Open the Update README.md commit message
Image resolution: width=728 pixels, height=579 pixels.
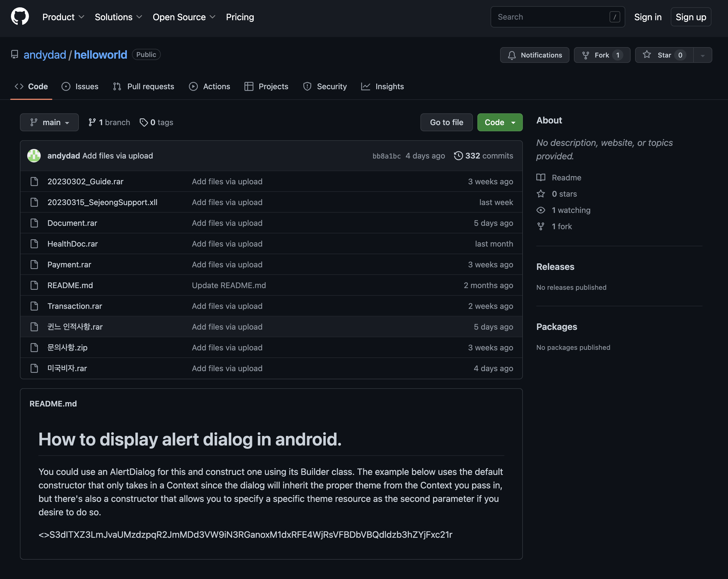[x=229, y=285]
